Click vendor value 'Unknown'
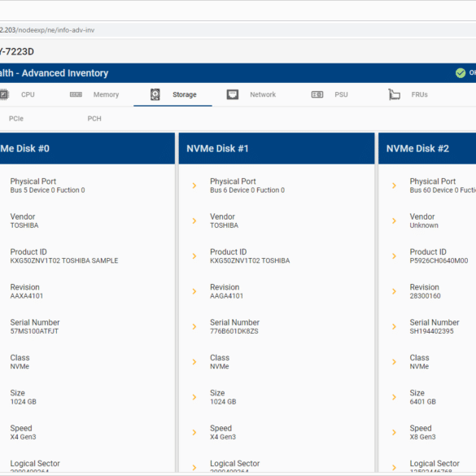Screen dimensions: 476x476 (424, 225)
